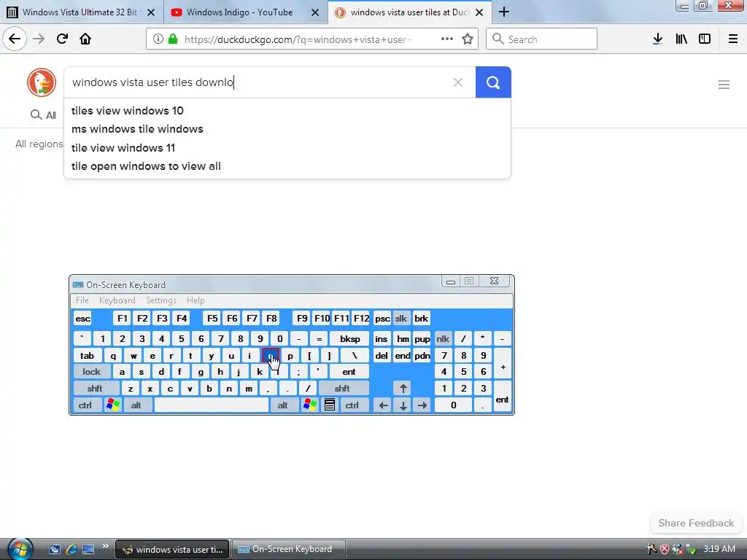
Task: Close the Windows Indigo - YouTube tab
Action: (x=315, y=13)
